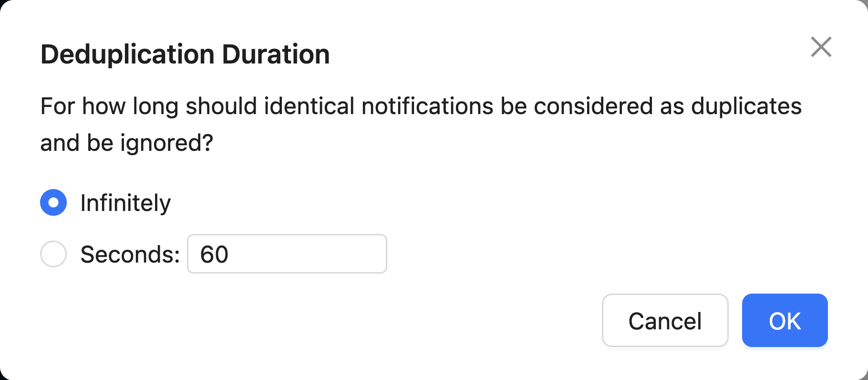Cancel out of the deduplication settings

point(665,320)
